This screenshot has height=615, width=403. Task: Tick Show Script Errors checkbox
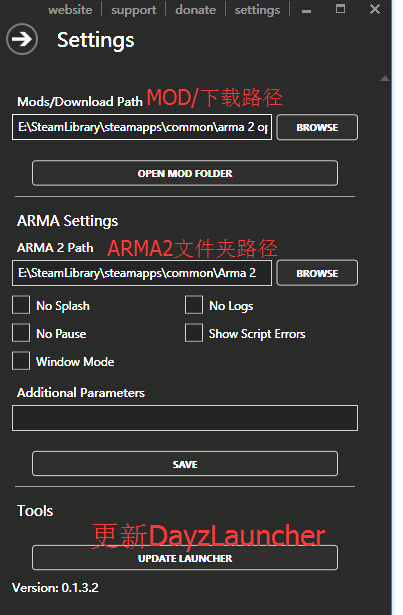[194, 333]
